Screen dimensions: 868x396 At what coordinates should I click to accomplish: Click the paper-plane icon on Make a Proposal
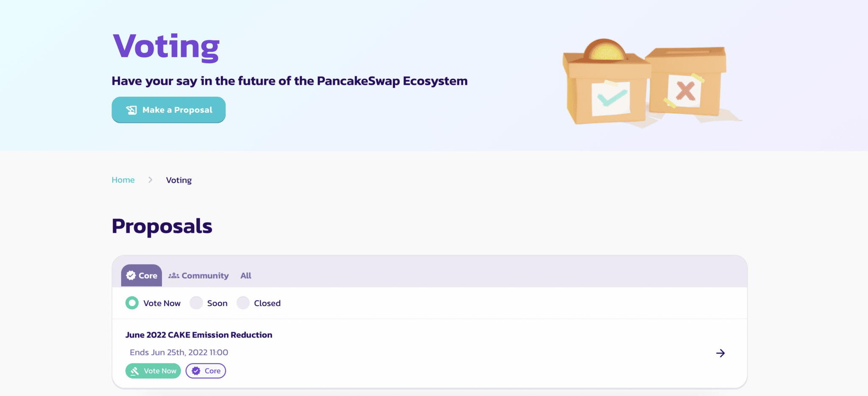coord(132,109)
